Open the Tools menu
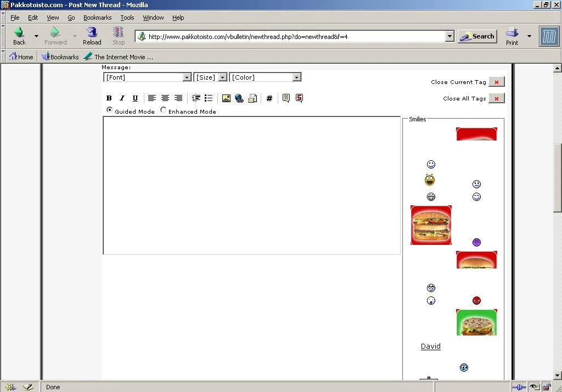The width and height of the screenshot is (562, 392). 127,18
